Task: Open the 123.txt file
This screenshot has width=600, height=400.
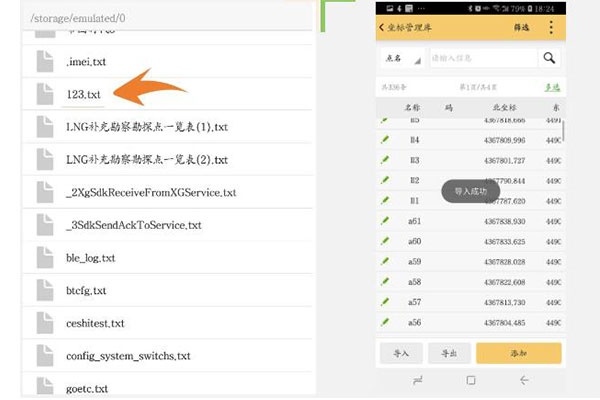Action: click(86, 94)
